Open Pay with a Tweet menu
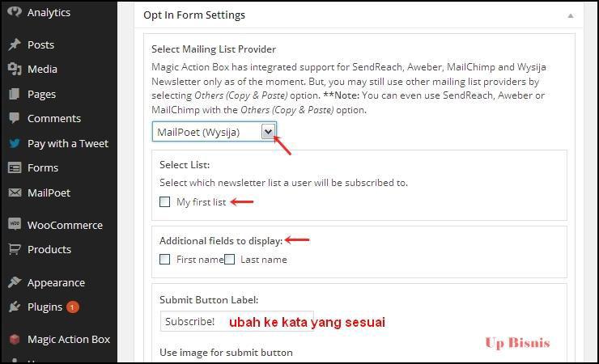 [68, 144]
